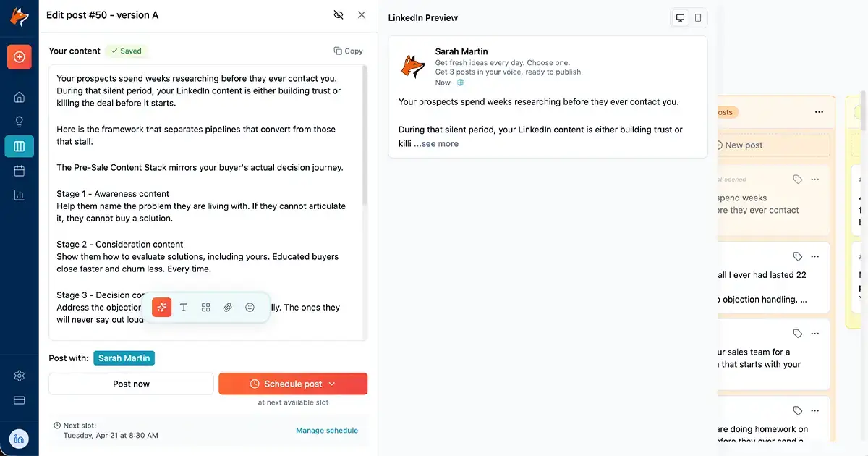Click the content editor vertical scrollbar
This screenshot has width=868, height=456.
point(365,134)
